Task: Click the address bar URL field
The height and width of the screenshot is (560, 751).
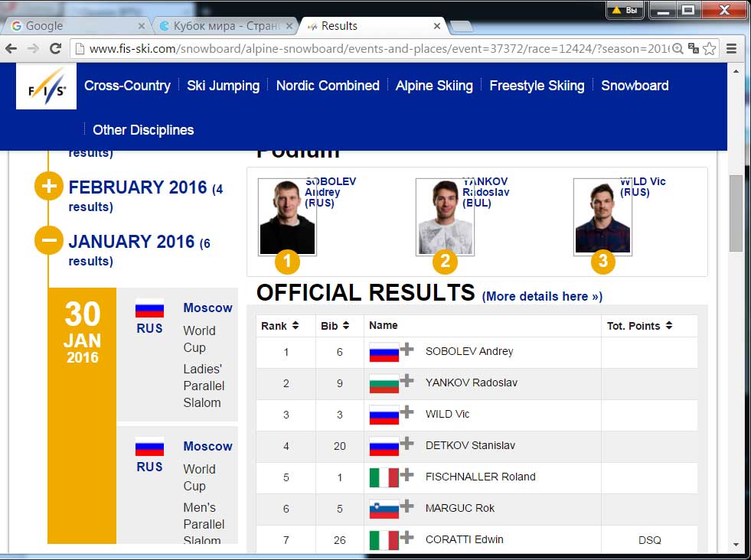Action: [x=375, y=48]
